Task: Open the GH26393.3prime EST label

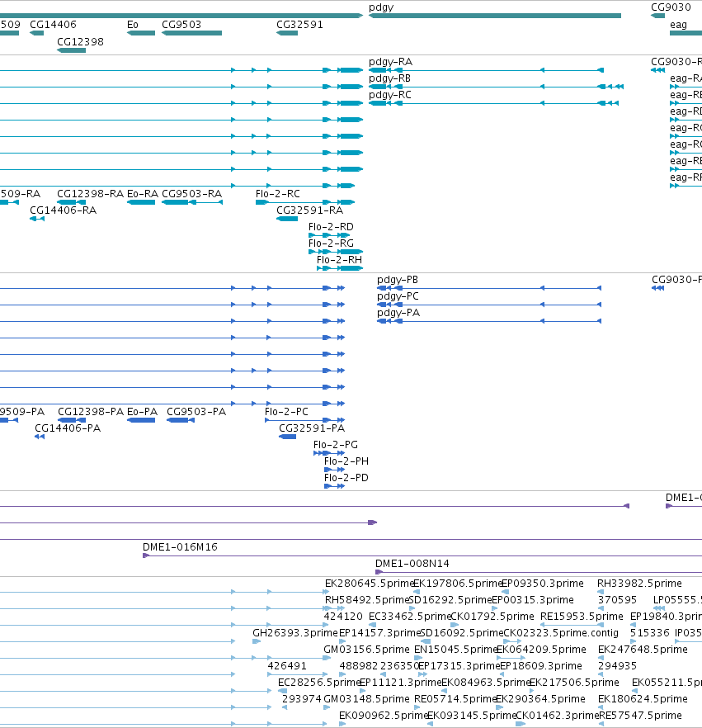Action: click(x=295, y=633)
